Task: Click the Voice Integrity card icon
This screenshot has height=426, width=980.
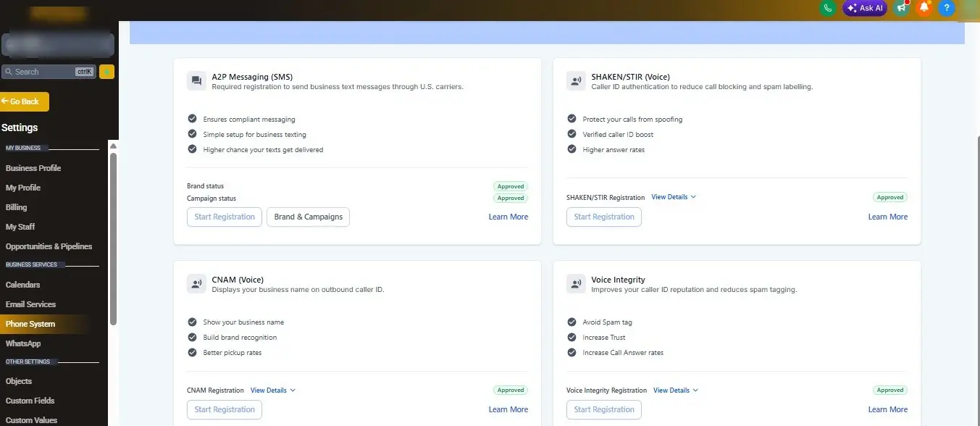Action: (x=576, y=284)
